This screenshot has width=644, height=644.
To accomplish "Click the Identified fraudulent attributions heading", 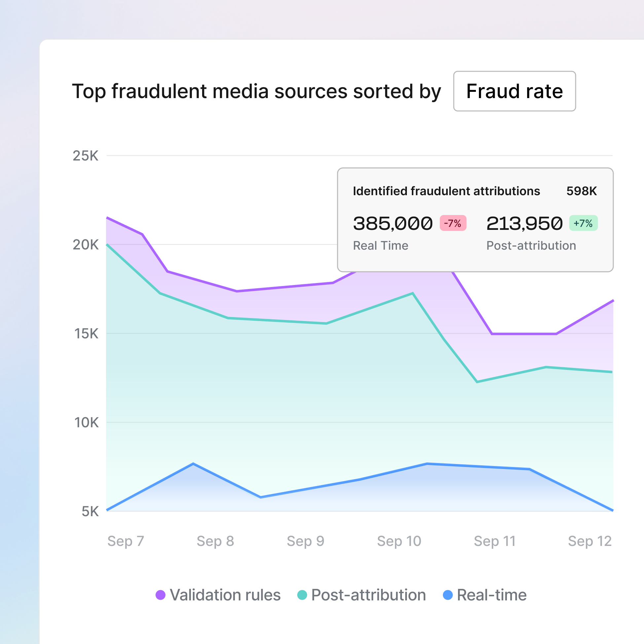I will [446, 191].
